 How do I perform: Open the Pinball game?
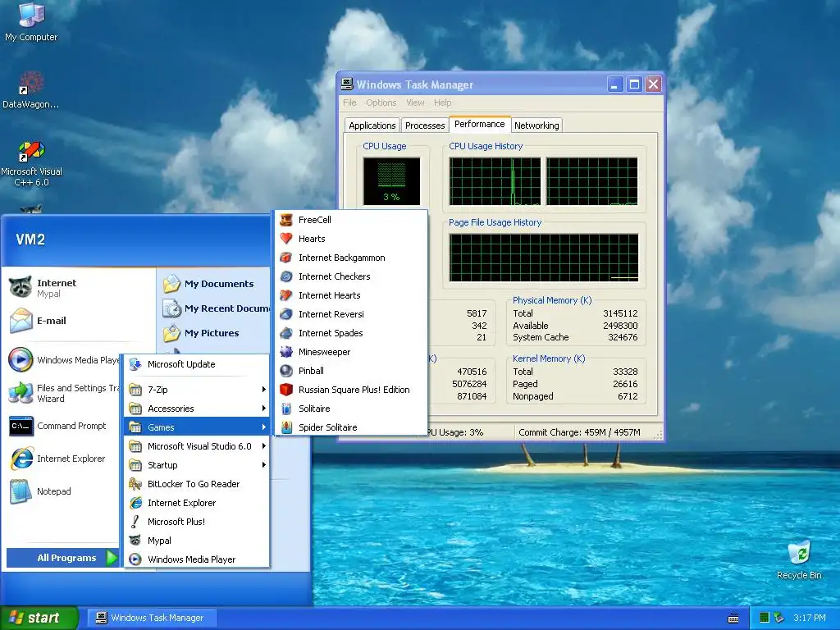click(351, 371)
